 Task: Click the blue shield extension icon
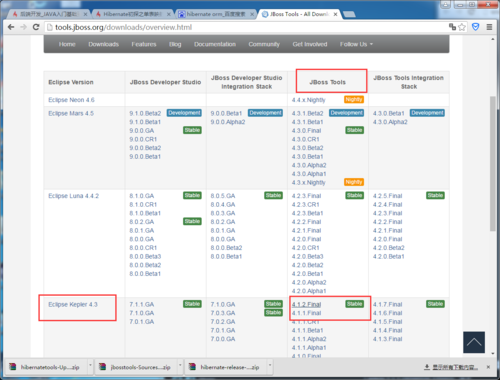pyautogui.click(x=476, y=27)
